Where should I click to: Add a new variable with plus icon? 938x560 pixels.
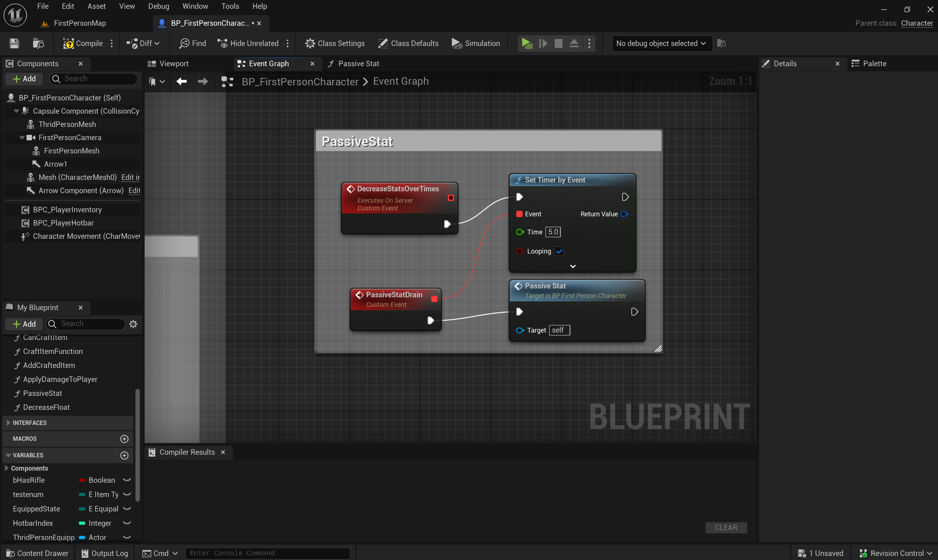coord(124,455)
